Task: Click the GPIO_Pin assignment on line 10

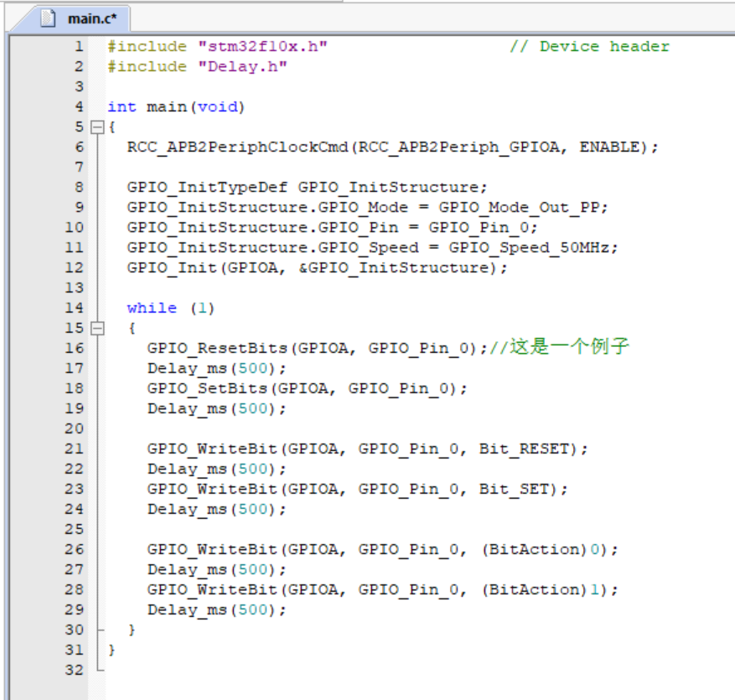Action: click(332, 228)
